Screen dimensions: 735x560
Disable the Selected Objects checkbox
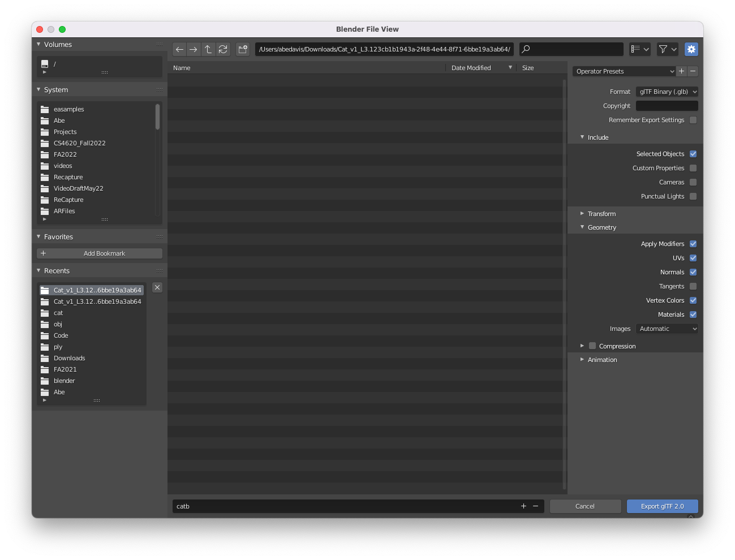pos(693,154)
